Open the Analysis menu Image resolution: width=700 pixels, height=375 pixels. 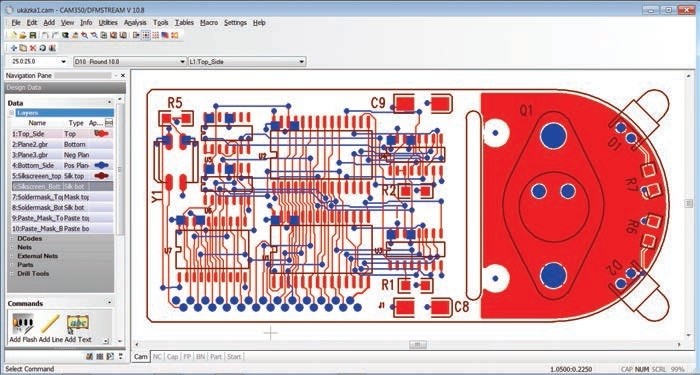(135, 22)
